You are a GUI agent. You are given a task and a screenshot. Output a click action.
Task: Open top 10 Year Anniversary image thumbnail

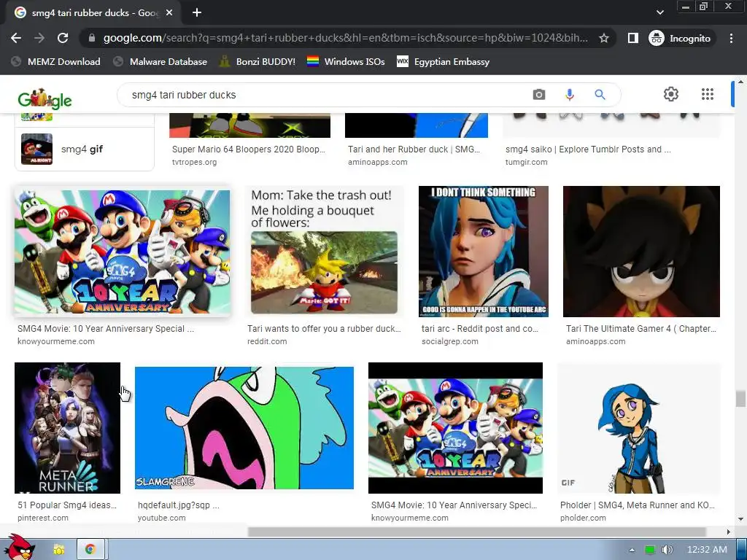(x=123, y=252)
